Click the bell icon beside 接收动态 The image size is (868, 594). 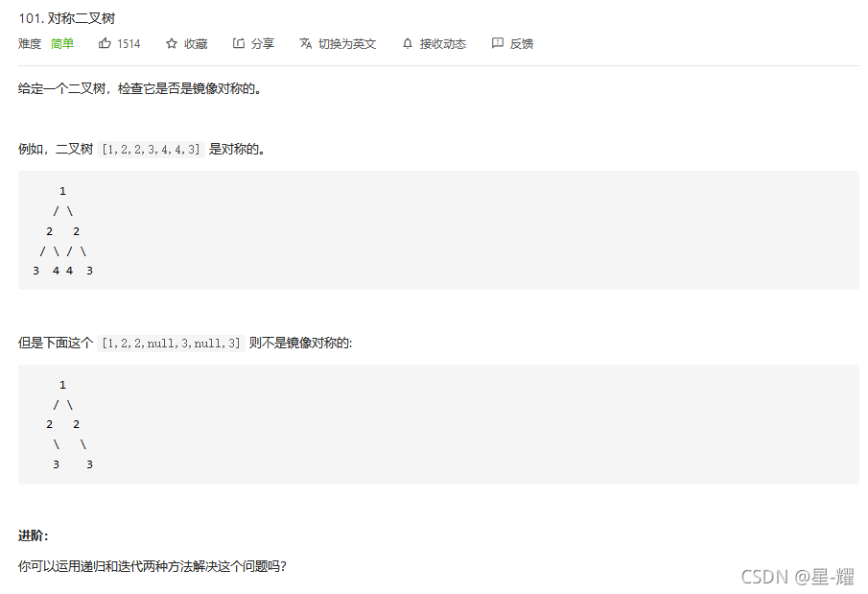pyautogui.click(x=407, y=42)
